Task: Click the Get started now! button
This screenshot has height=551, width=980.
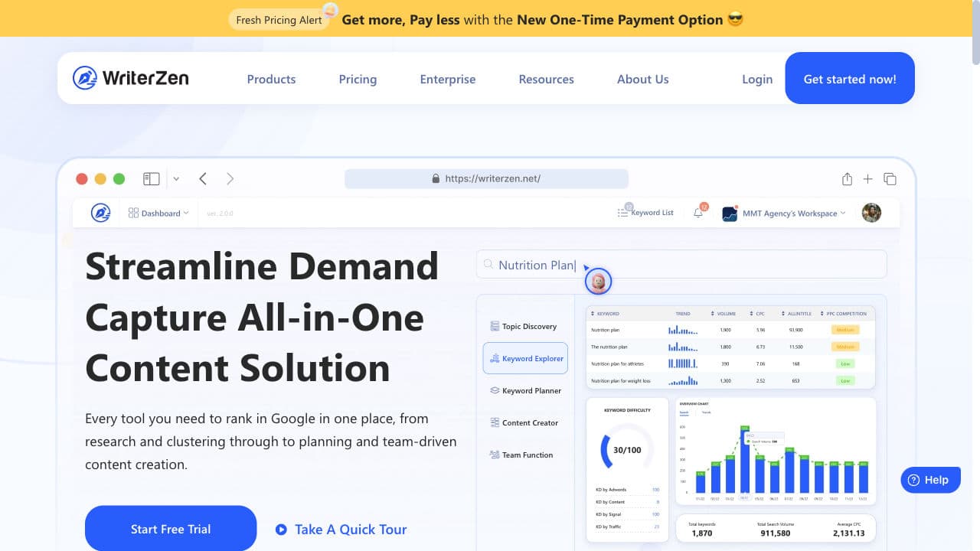Action: coord(850,78)
